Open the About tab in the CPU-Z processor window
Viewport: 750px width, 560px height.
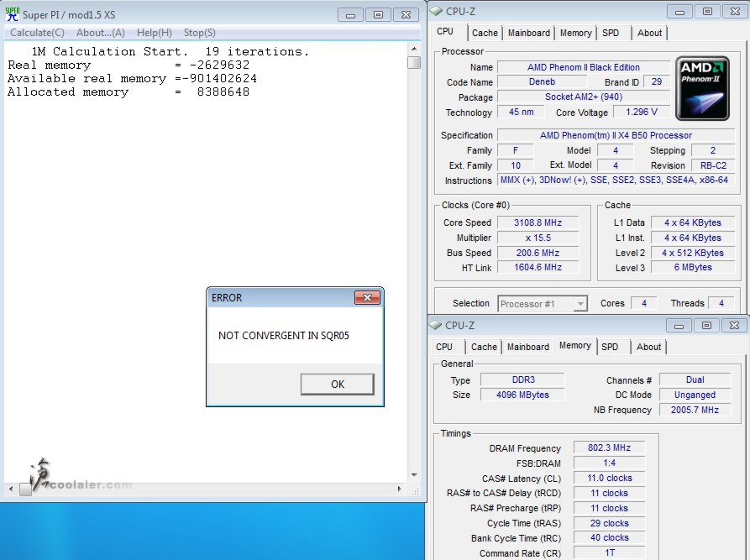click(649, 33)
